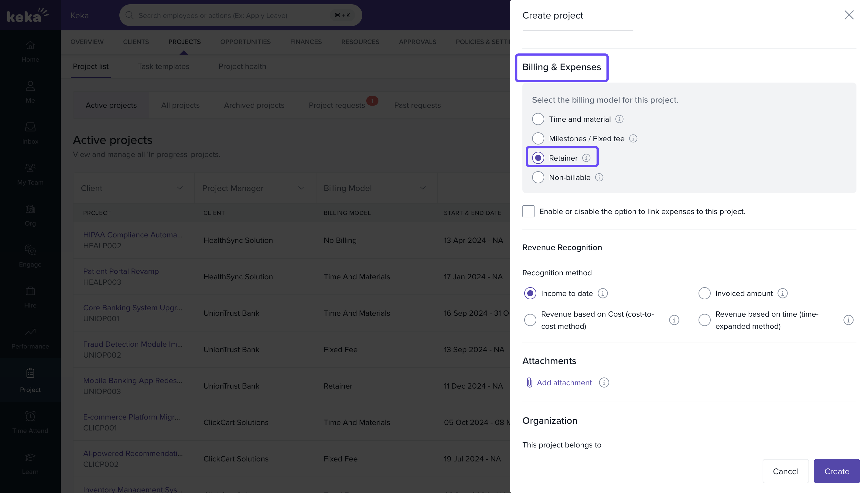868x493 pixels.
Task: Open Inbox from the sidebar
Action: (x=30, y=133)
